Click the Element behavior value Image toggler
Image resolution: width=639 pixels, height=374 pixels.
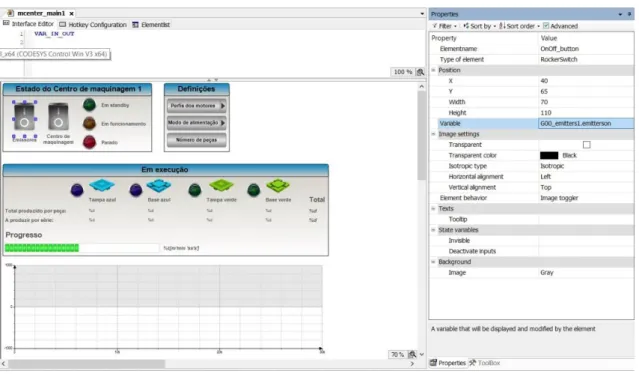click(586, 198)
